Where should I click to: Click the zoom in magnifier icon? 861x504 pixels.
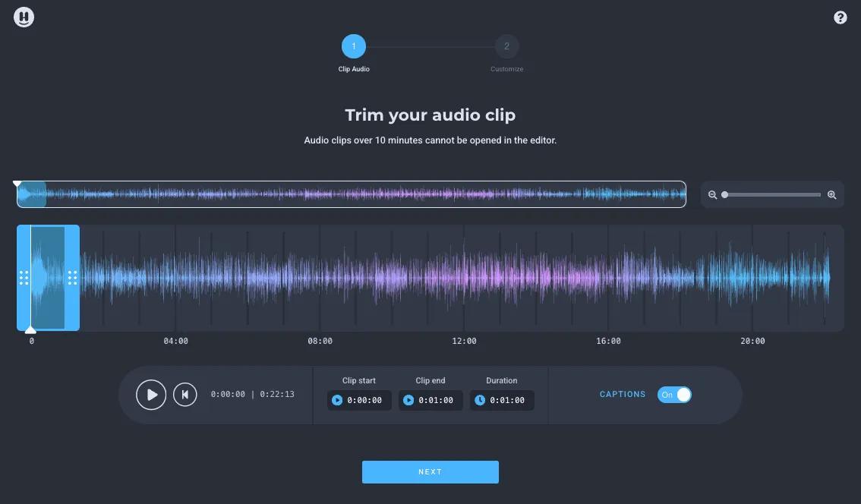[x=832, y=195]
